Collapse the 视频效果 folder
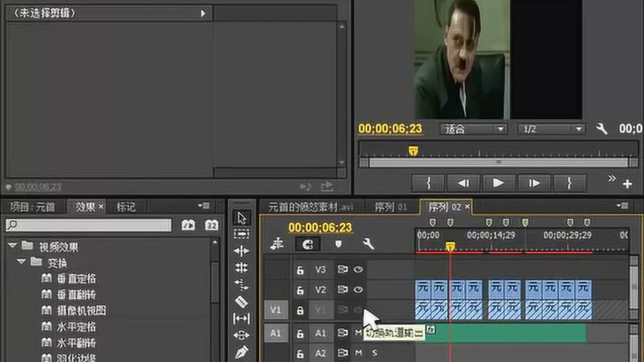The image size is (644, 362). [12, 246]
